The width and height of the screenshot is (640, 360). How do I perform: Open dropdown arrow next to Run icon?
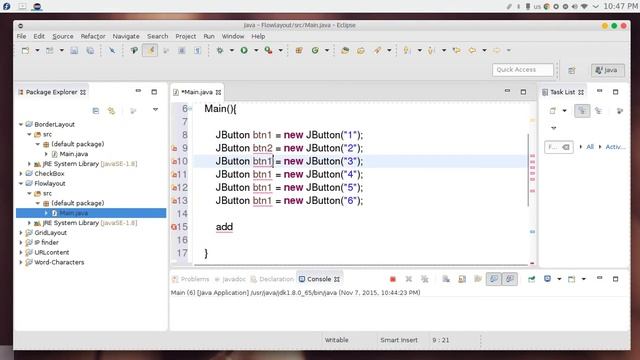[x=256, y=51]
